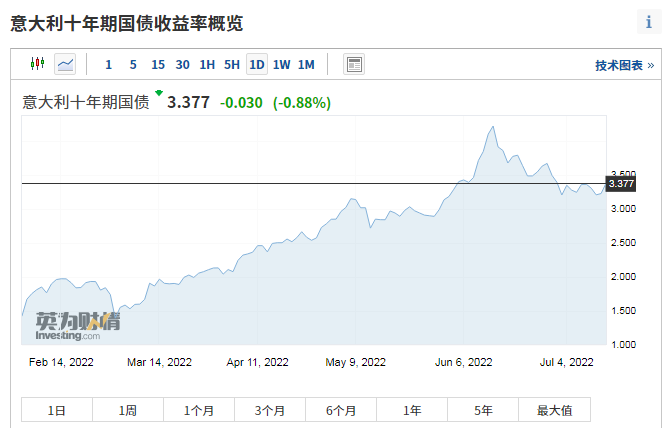666x428 pixels.
Task: Open the 技术图表 link
Action: click(x=624, y=66)
